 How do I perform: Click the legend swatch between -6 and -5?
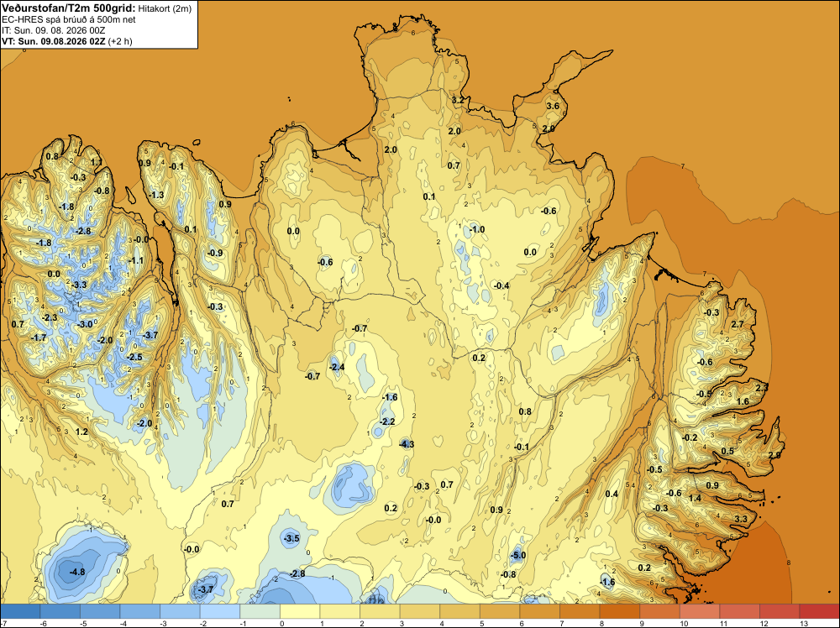pyautogui.click(x=60, y=611)
